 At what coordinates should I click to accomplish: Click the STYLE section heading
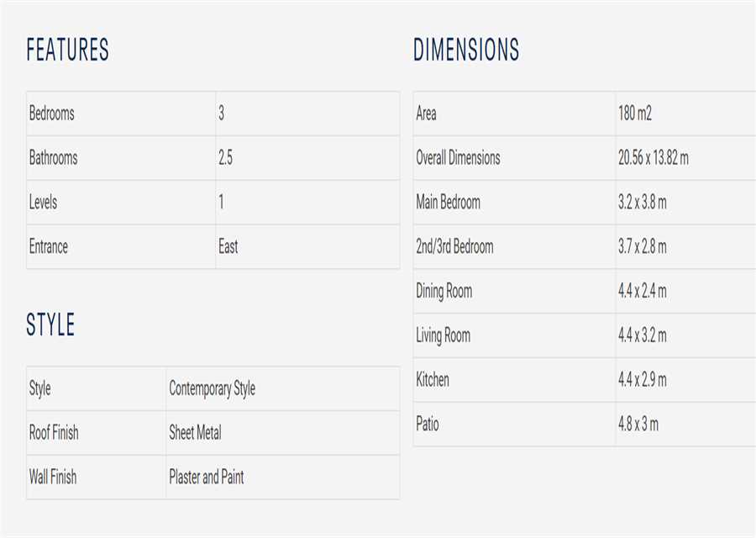click(x=50, y=325)
